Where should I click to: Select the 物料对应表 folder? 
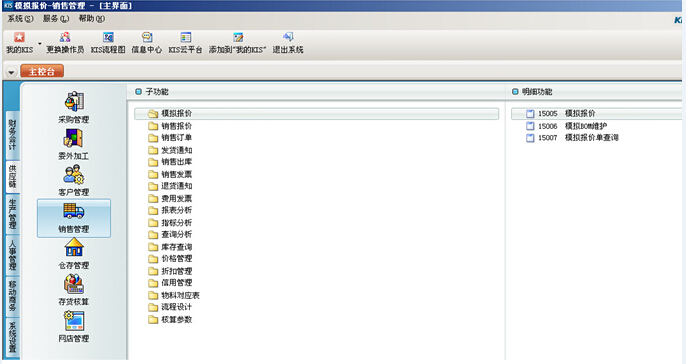point(174,295)
